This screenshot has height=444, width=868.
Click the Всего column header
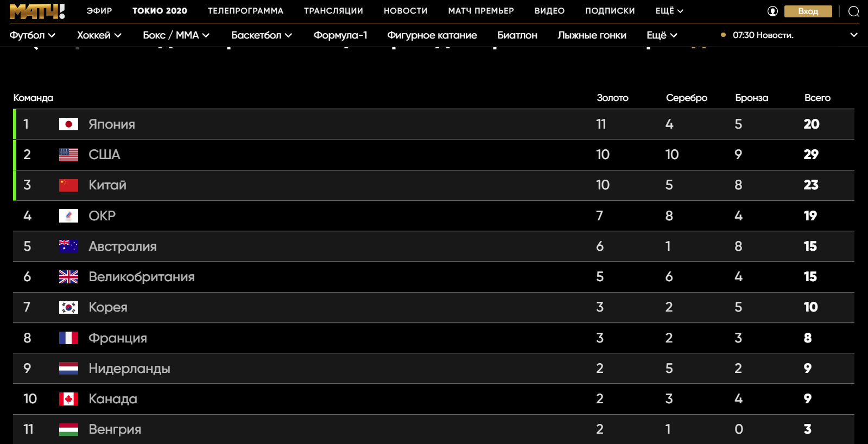tap(818, 98)
